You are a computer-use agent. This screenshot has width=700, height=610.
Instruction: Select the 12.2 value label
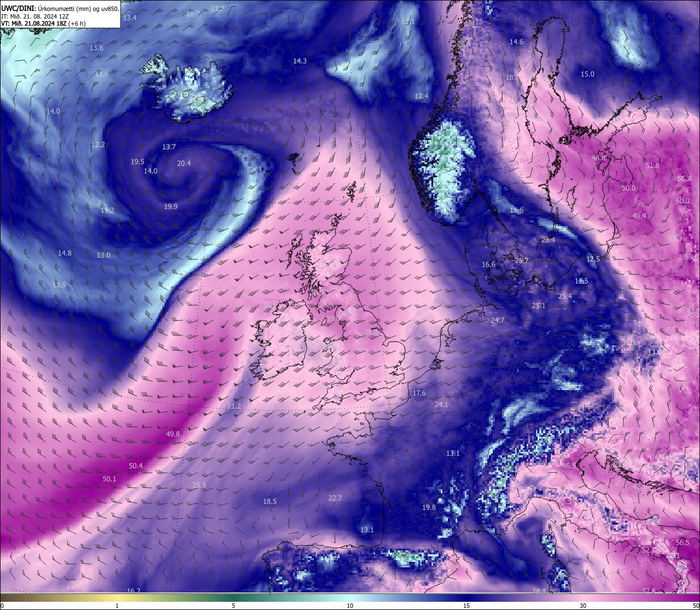[x=98, y=144]
